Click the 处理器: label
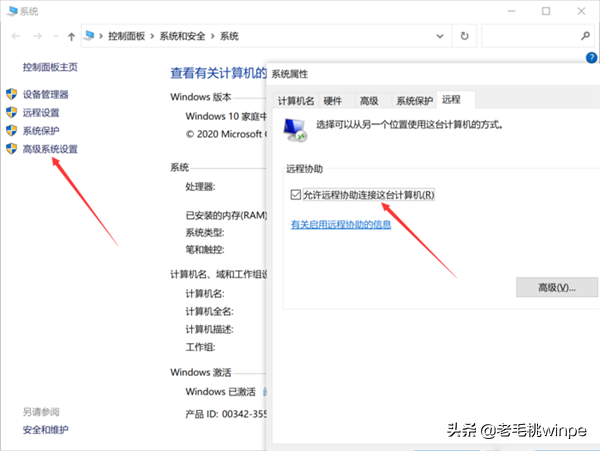 pos(201,187)
